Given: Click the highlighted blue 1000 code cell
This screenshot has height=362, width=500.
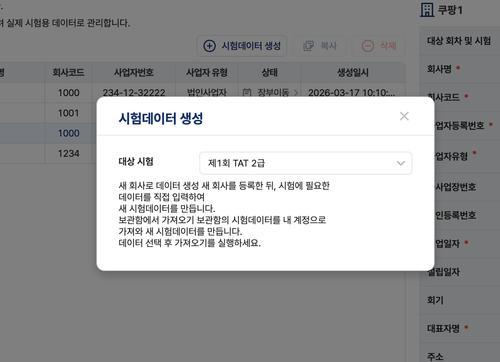Looking at the screenshot, I should point(68,133).
